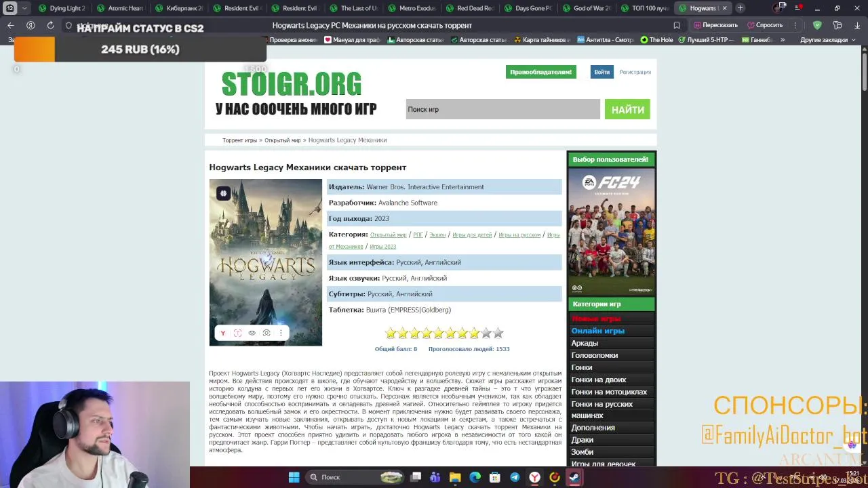Open the Карта тайников bookmark
868x488 pixels.
pyautogui.click(x=541, y=40)
